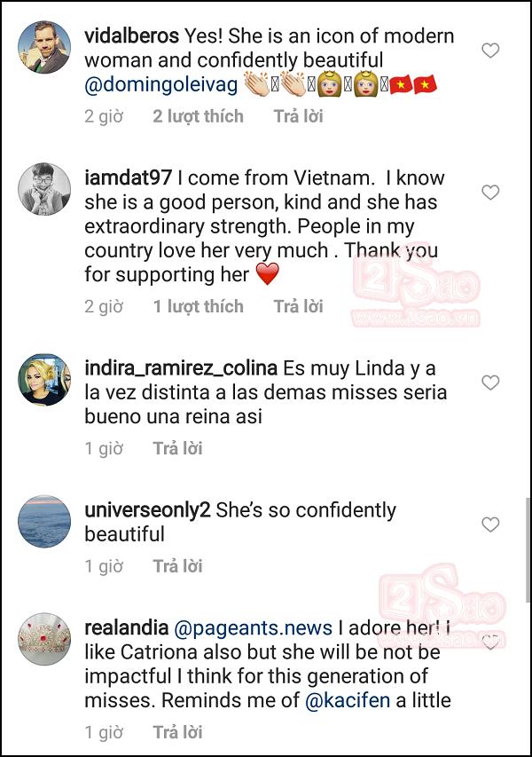Screen dimensions: 532x757
Task: Open the @domingoleivag mention
Action: tap(161, 85)
